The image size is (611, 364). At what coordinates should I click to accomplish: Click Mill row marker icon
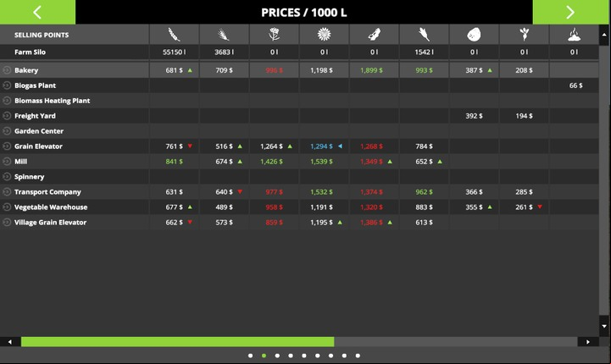(x=7, y=161)
